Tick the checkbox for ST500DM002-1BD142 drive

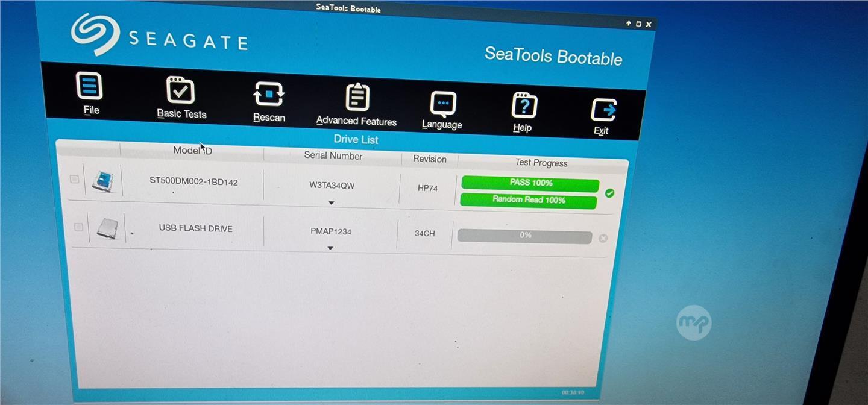[x=74, y=179]
